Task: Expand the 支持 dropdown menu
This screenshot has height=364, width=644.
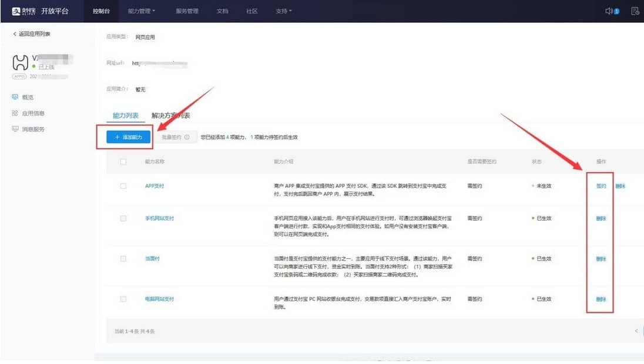Action: pyautogui.click(x=284, y=11)
